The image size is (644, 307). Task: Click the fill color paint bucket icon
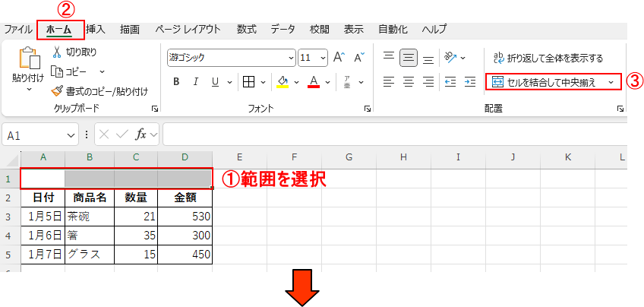pos(283,82)
